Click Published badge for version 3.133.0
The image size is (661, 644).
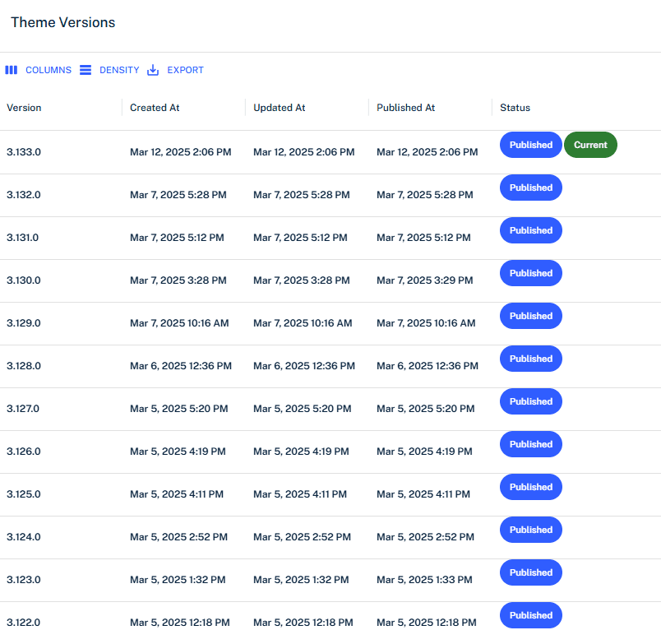(x=530, y=145)
